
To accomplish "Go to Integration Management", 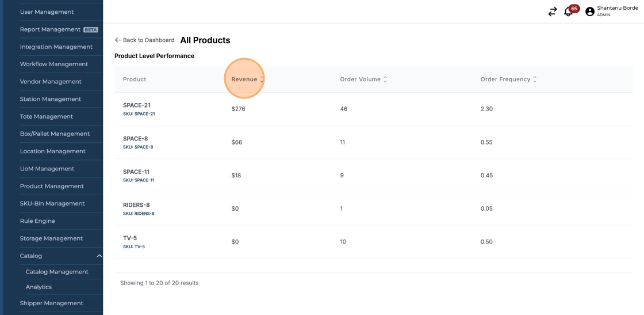I will pyautogui.click(x=56, y=47).
